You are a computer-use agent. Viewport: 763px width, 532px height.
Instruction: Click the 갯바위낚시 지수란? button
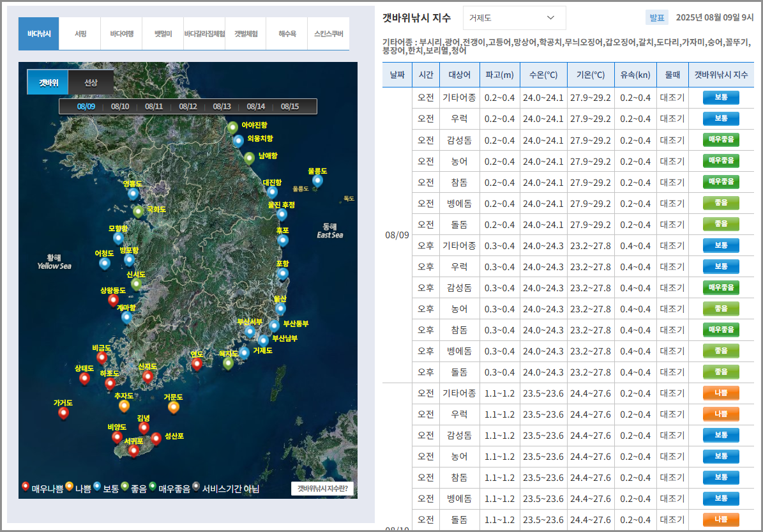tap(322, 489)
